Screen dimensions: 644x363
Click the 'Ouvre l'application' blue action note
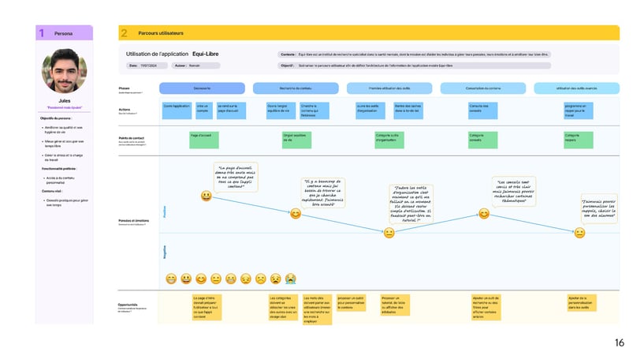pyautogui.click(x=177, y=110)
